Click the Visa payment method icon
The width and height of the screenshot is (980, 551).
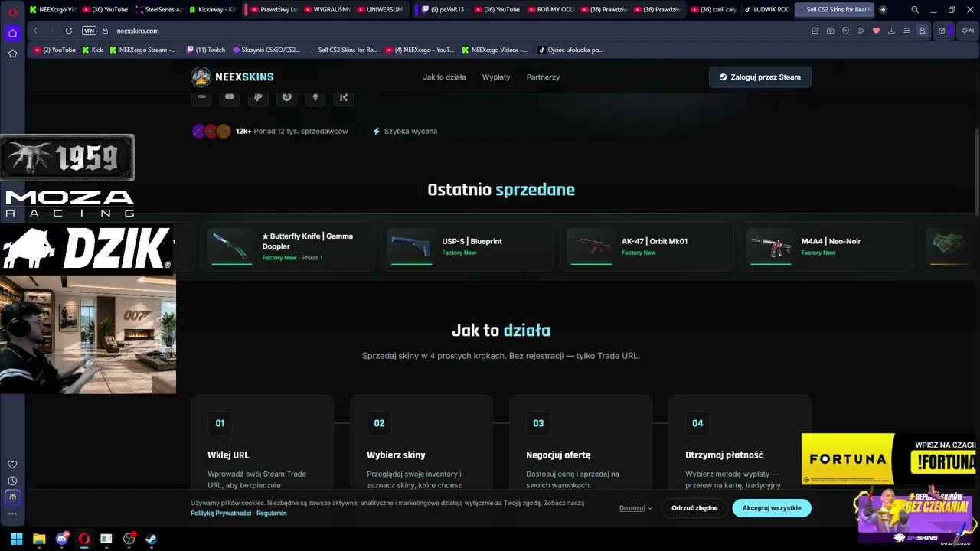pyautogui.click(x=201, y=97)
